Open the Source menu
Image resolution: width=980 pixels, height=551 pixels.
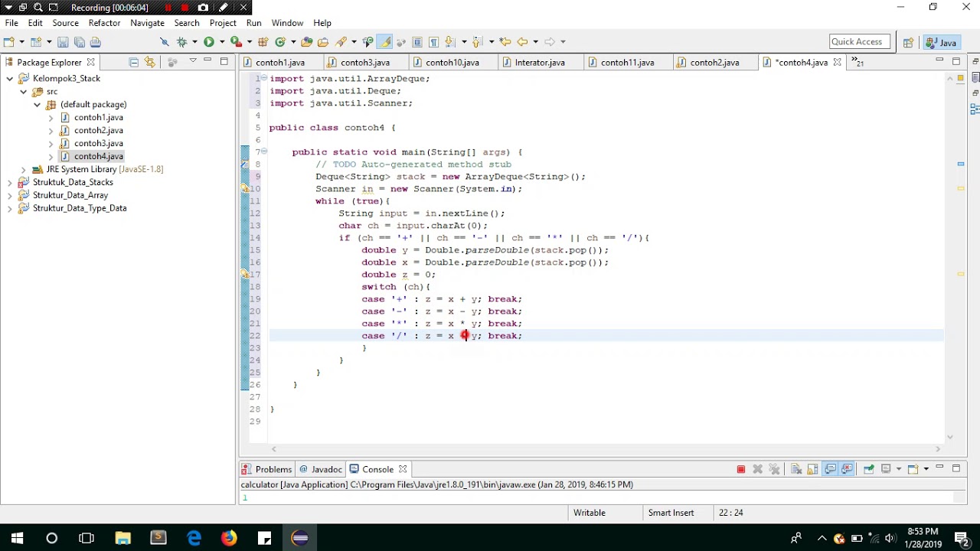coord(65,23)
